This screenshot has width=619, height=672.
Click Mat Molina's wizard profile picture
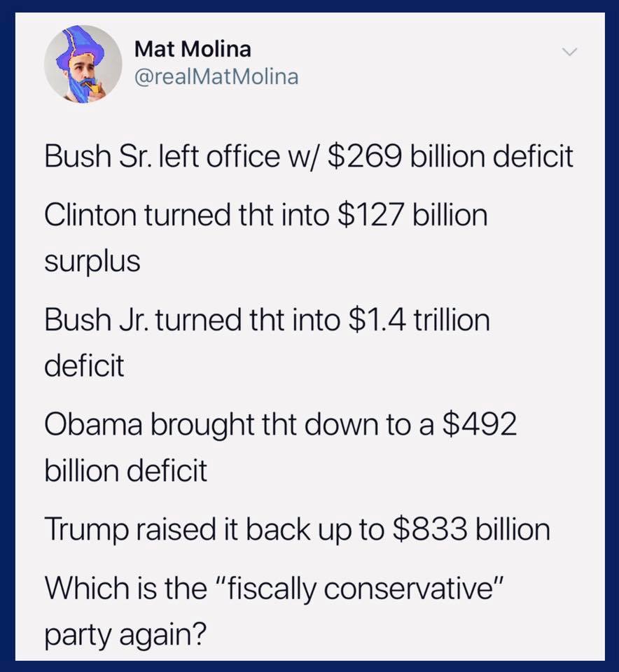click(x=83, y=64)
